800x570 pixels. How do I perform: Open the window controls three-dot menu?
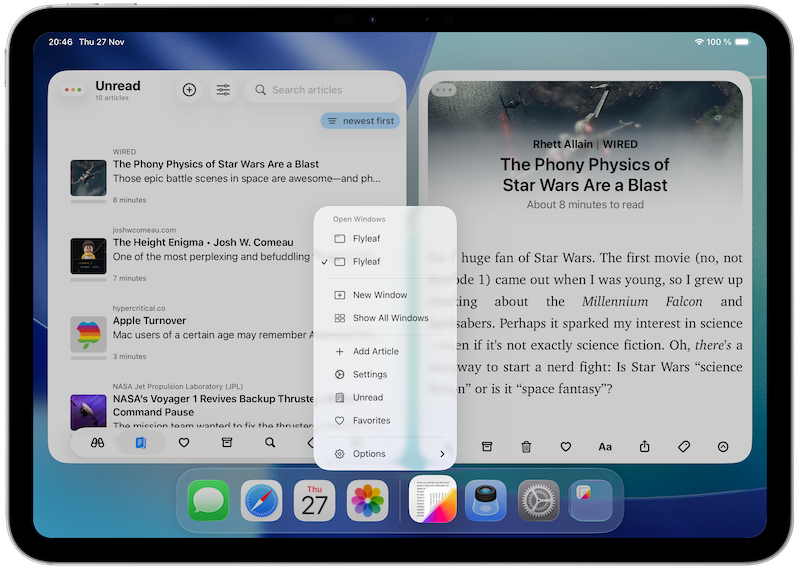click(72, 90)
